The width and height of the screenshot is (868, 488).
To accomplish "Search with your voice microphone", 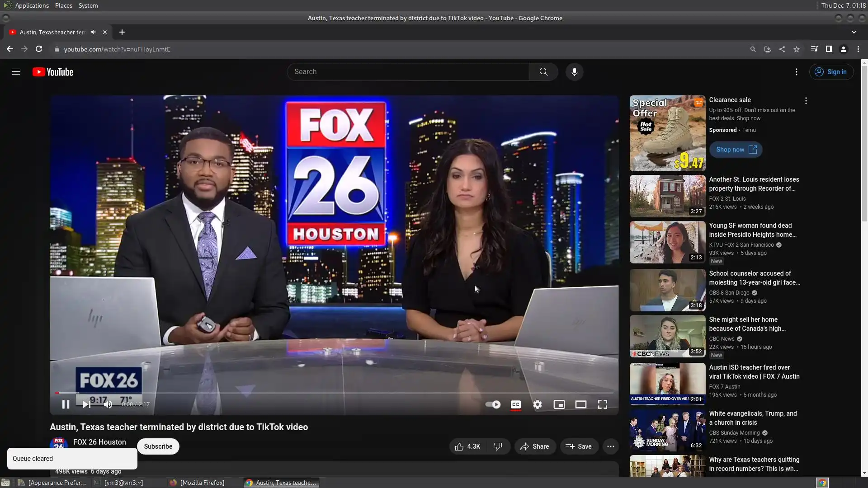I will coord(574,72).
